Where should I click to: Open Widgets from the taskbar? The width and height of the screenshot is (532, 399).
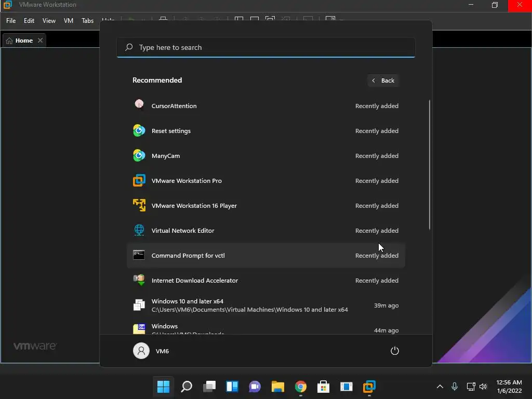232,387
